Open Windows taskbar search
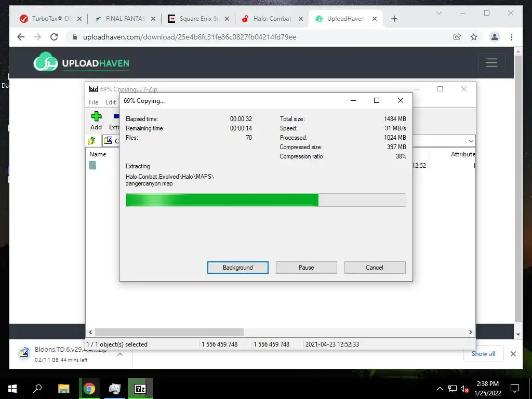Viewport: 532px width, 399px height. coord(37,389)
